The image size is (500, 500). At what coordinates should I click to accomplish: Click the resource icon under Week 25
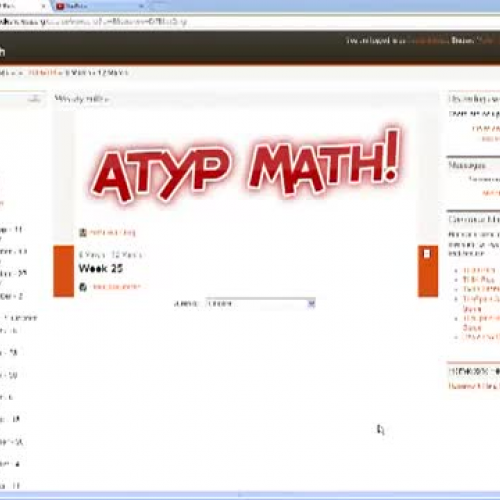click(x=83, y=287)
